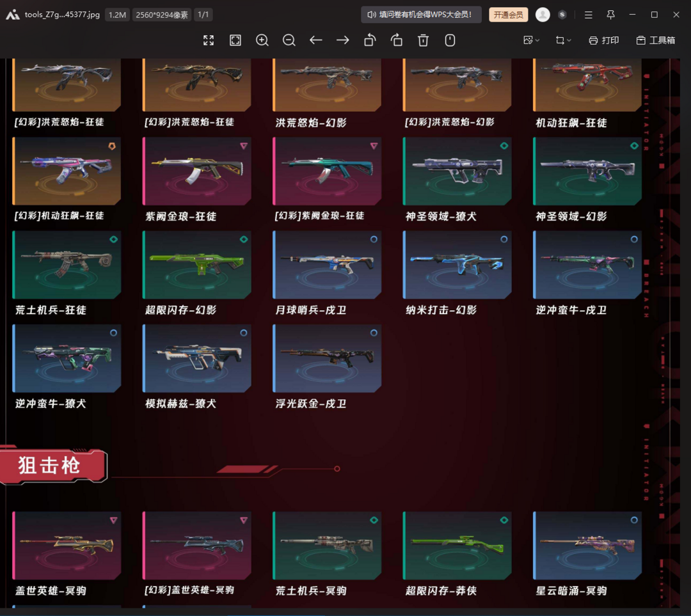Open the 工具箱 toolbox
The width and height of the screenshot is (691, 616).
656,40
